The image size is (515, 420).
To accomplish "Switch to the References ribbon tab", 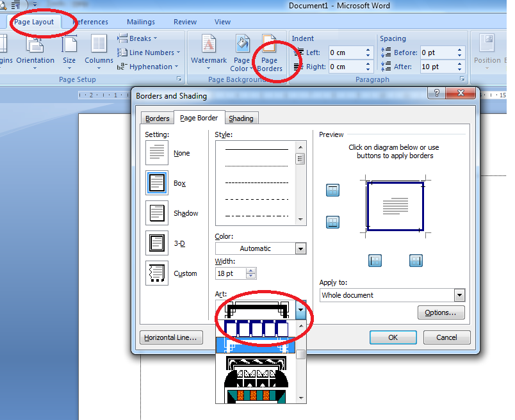I will coord(90,22).
